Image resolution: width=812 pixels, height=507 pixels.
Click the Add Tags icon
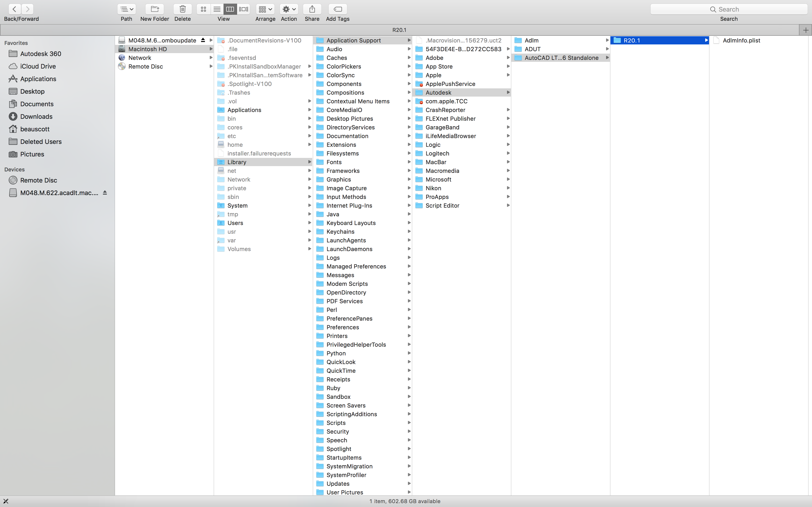(x=338, y=9)
